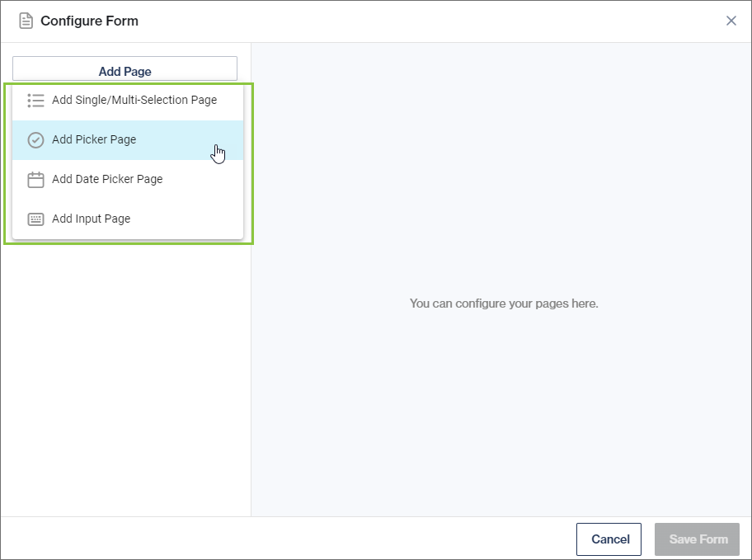The height and width of the screenshot is (560, 752).
Task: Click the vertical divider between sidebar and page panel
Action: click(251, 330)
